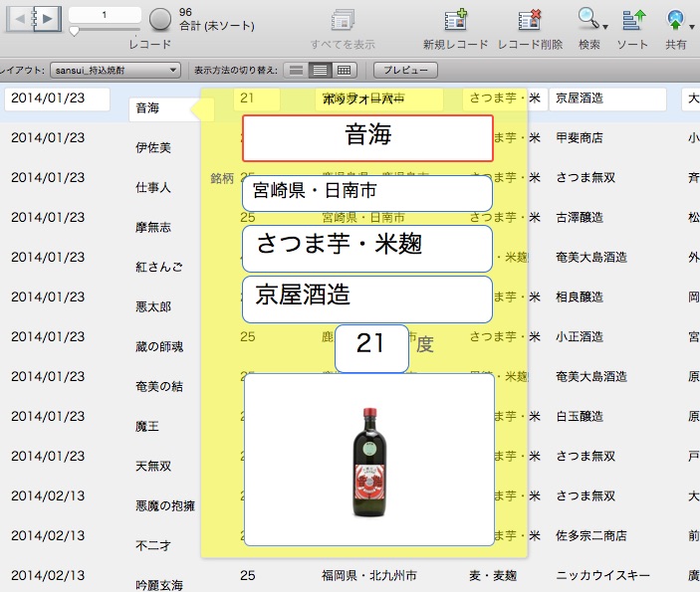Open the レイアウト sansui_持込焼酎 dropdown
Screen dimensions: 700x592
[x=116, y=70]
